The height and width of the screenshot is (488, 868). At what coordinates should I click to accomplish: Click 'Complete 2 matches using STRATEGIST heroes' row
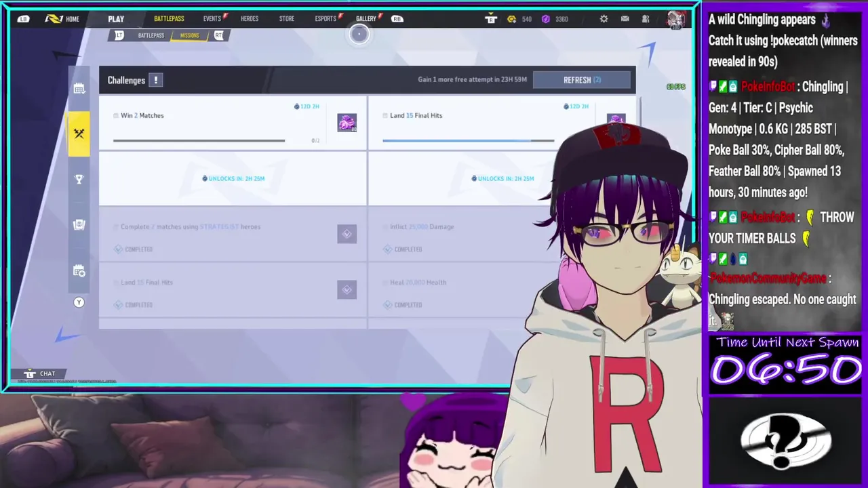(233, 234)
